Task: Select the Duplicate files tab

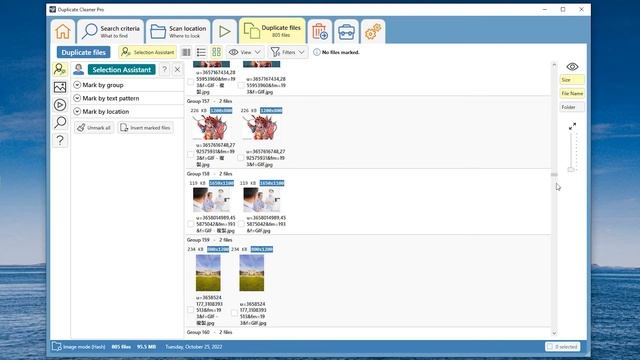Action: click(272, 31)
